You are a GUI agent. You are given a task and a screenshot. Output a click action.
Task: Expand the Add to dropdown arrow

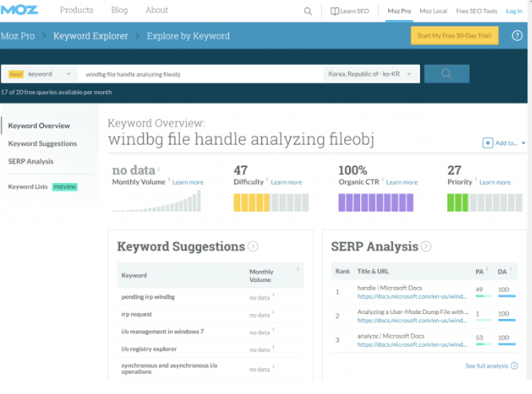click(x=523, y=143)
